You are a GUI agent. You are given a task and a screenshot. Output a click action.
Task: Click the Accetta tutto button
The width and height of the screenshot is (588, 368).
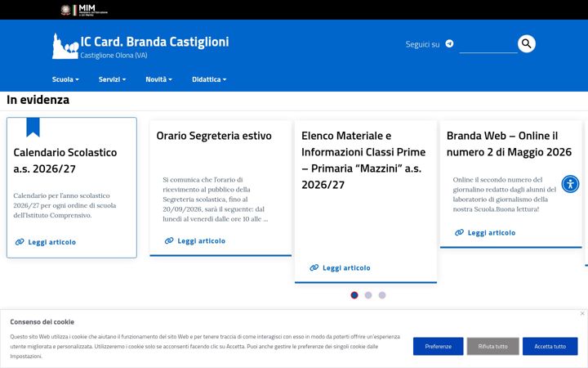tap(550, 346)
